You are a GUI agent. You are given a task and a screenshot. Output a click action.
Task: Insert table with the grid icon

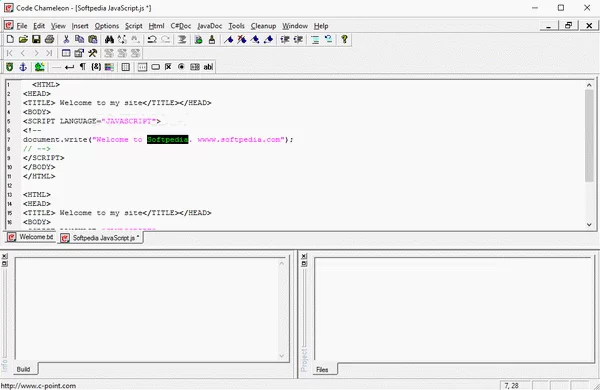[x=126, y=67]
